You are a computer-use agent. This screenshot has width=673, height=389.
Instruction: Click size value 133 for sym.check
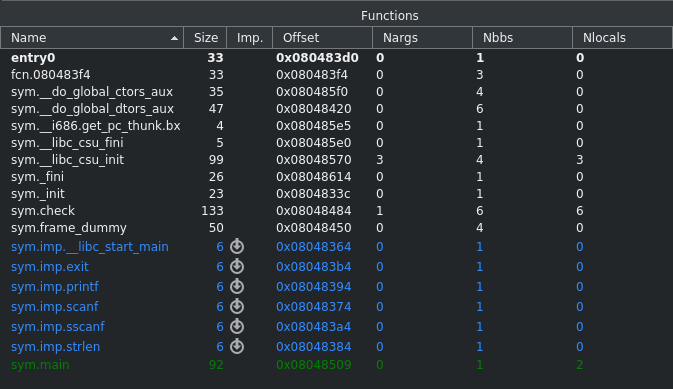click(212, 211)
